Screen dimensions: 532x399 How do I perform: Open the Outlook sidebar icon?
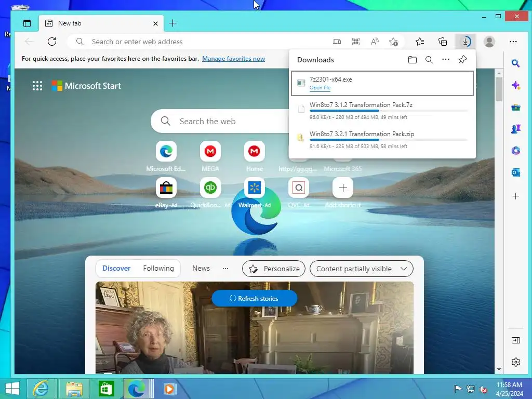pyautogui.click(x=516, y=172)
